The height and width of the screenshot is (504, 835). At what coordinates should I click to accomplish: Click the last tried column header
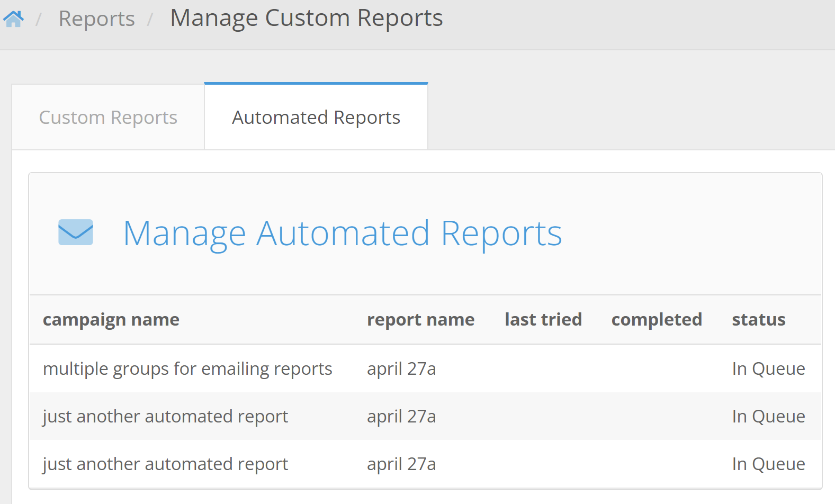(543, 320)
